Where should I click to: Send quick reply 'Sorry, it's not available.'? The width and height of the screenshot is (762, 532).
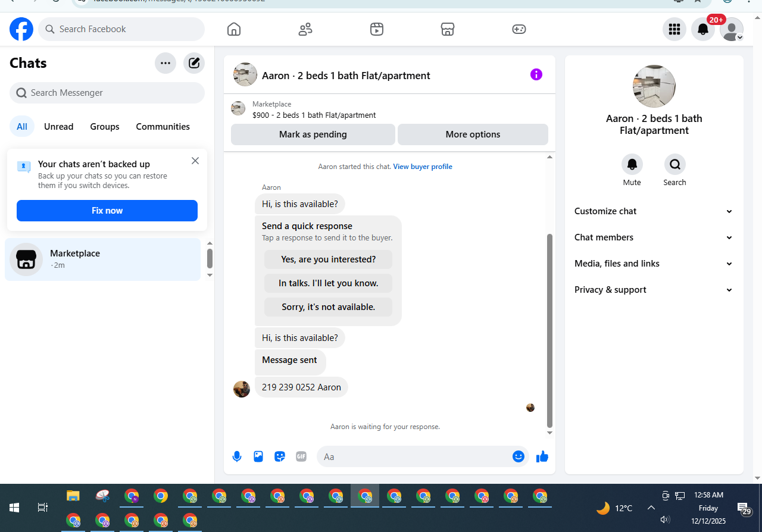329,307
